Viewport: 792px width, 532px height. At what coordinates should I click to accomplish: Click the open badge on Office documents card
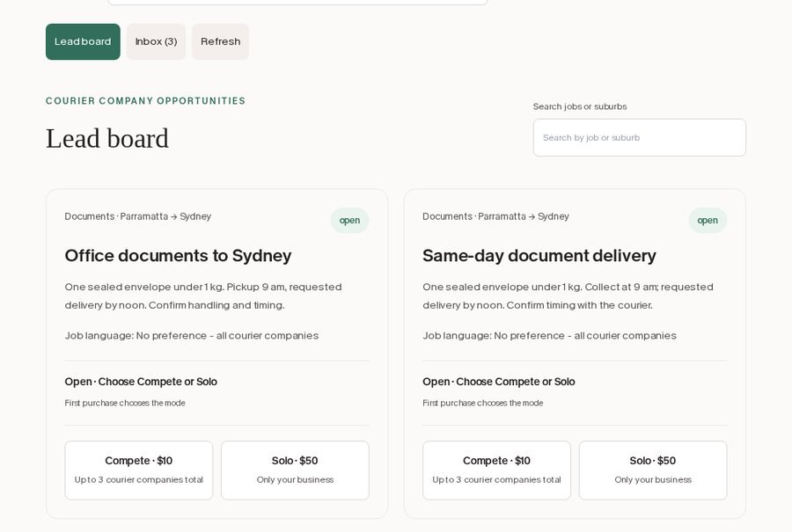click(x=349, y=221)
